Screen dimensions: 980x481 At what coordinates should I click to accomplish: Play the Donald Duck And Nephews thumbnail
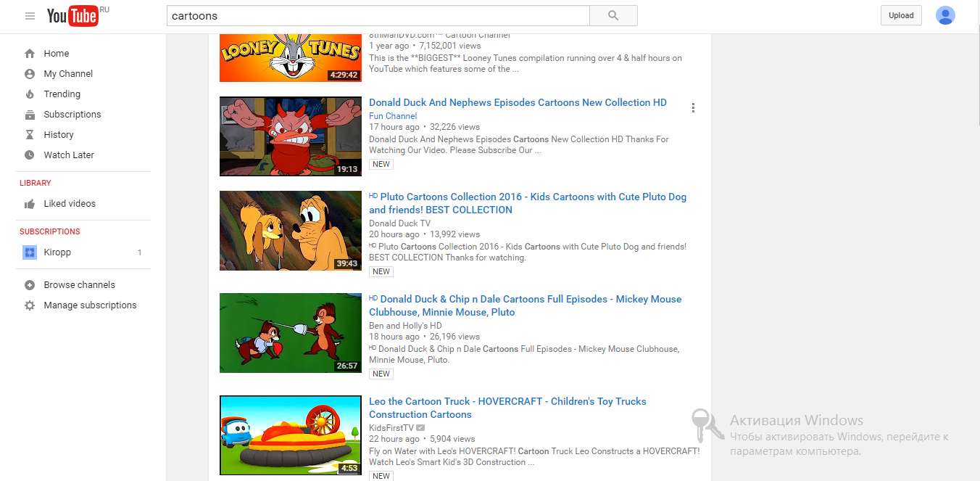[x=291, y=136]
